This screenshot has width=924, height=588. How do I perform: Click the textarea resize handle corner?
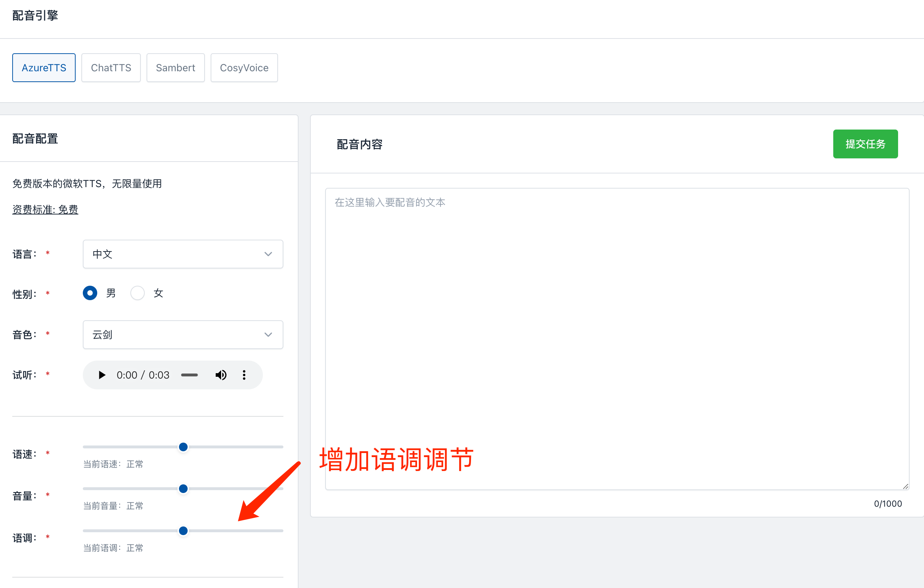pyautogui.click(x=905, y=486)
